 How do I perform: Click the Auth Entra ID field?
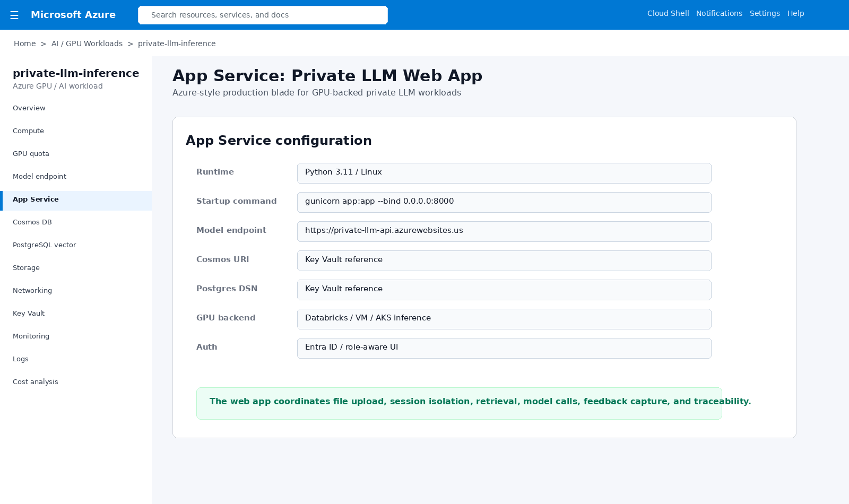504,348
